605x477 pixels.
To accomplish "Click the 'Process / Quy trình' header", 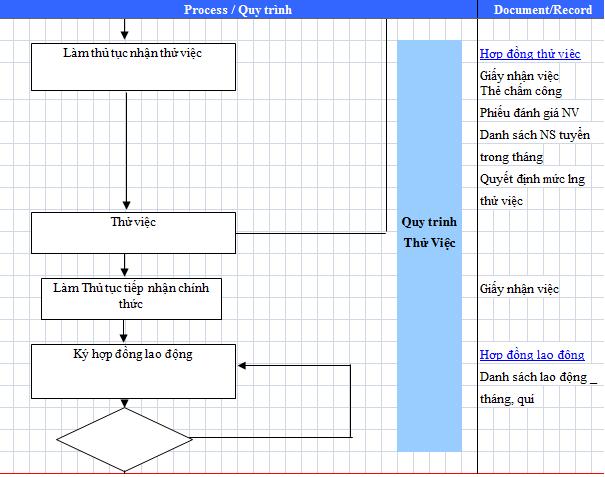I will click(239, 9).
